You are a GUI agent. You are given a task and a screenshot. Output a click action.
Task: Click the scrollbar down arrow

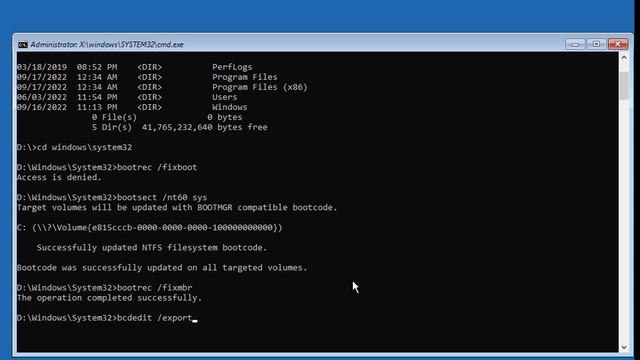click(x=624, y=347)
